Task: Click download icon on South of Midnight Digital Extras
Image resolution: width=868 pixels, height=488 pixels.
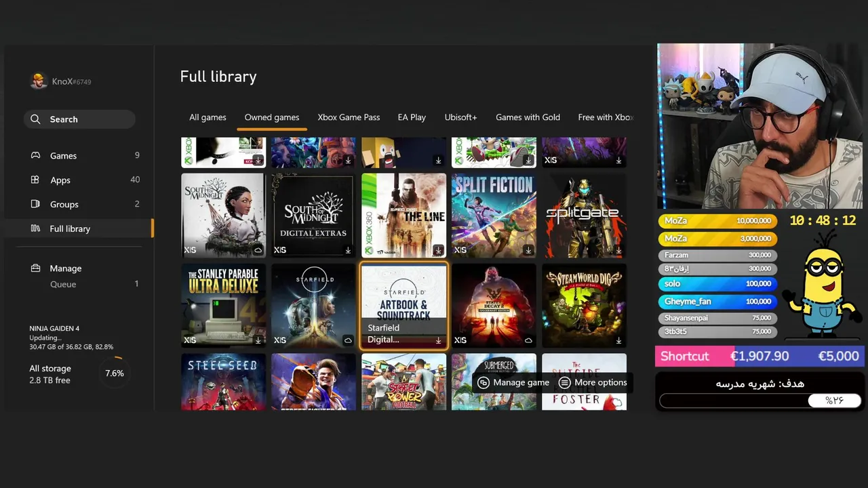Action: [x=348, y=250]
